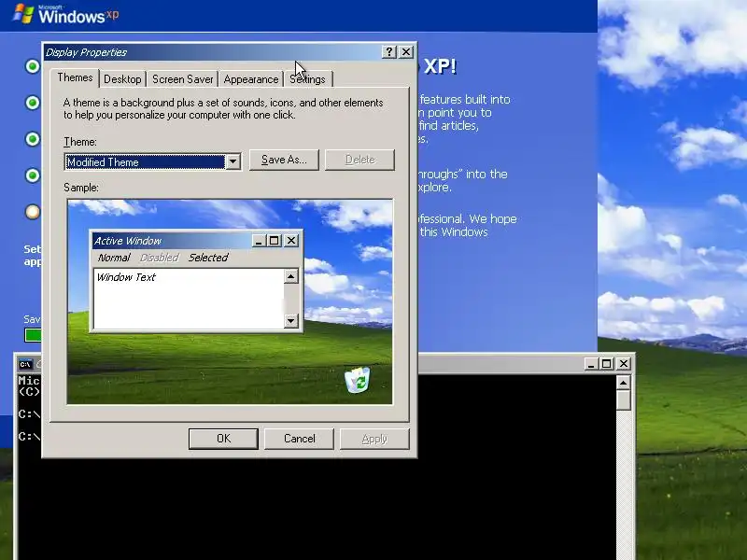Click the command prompt window system icon
Viewport: 747px width, 560px height.
pos(25,365)
